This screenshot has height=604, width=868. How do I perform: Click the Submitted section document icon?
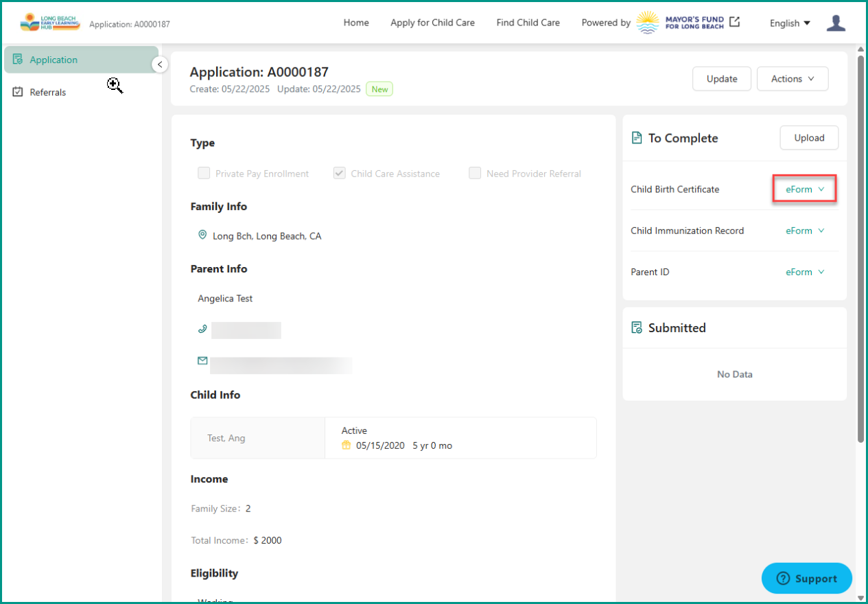click(x=637, y=328)
